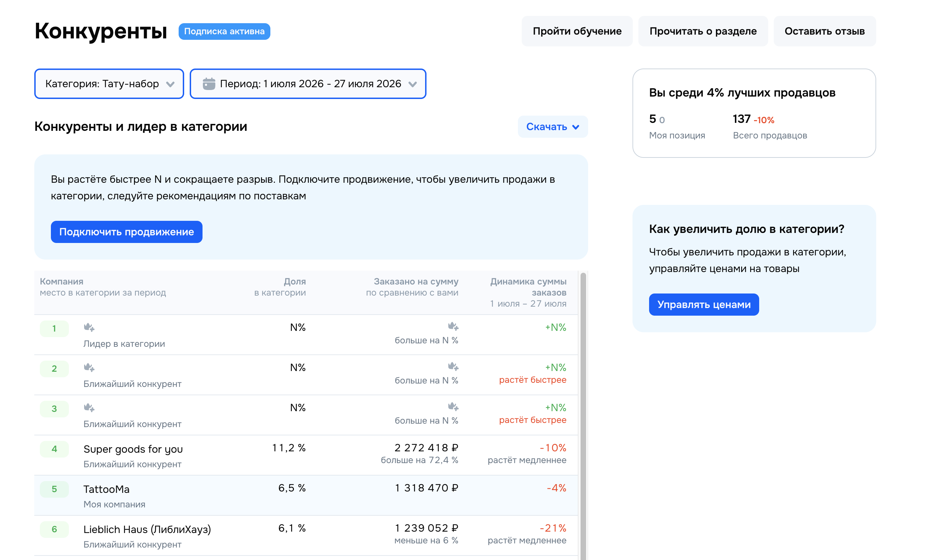Image resolution: width=925 pixels, height=560 pixels.
Task: Click the 11,2 % category share value
Action: click(x=289, y=448)
